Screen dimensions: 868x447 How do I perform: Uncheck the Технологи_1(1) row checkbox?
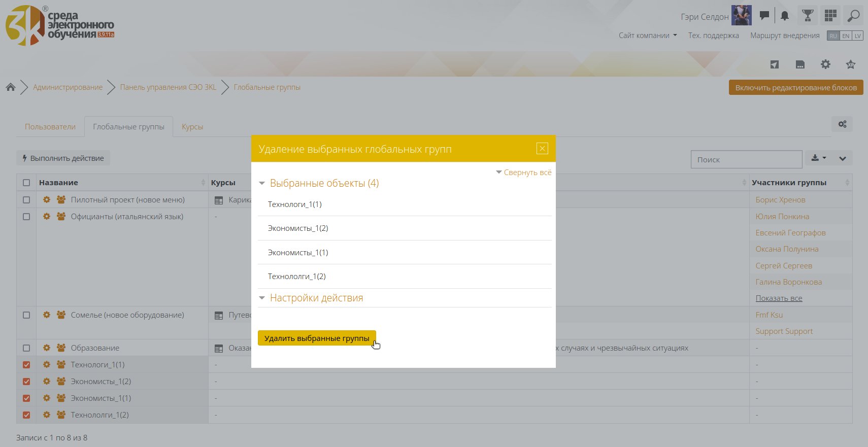[x=26, y=365]
